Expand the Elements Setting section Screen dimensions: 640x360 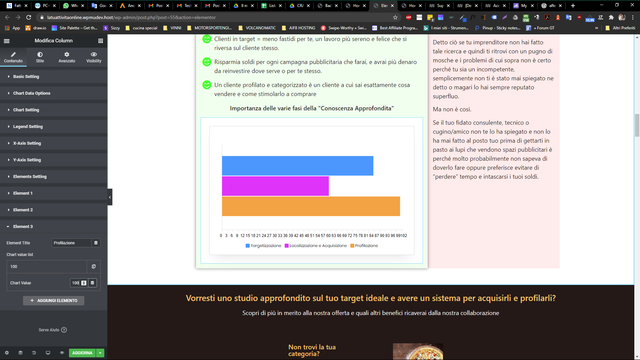point(53,177)
